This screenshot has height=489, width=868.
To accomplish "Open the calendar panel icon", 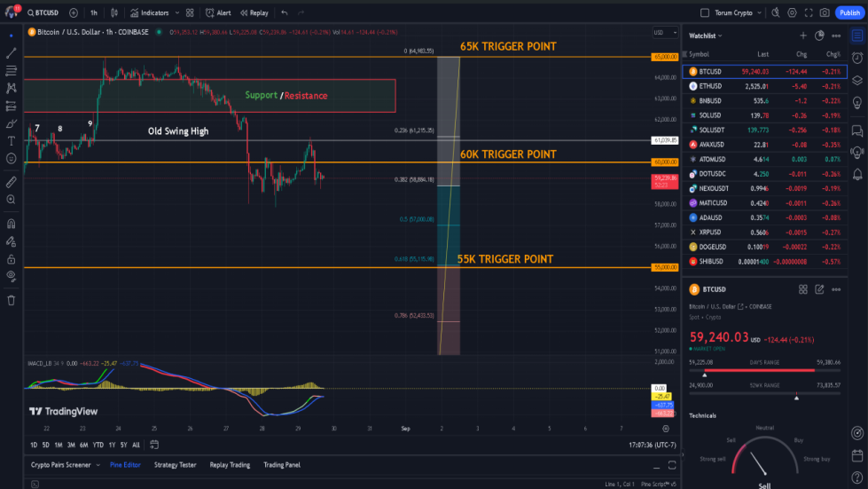I will [857, 456].
